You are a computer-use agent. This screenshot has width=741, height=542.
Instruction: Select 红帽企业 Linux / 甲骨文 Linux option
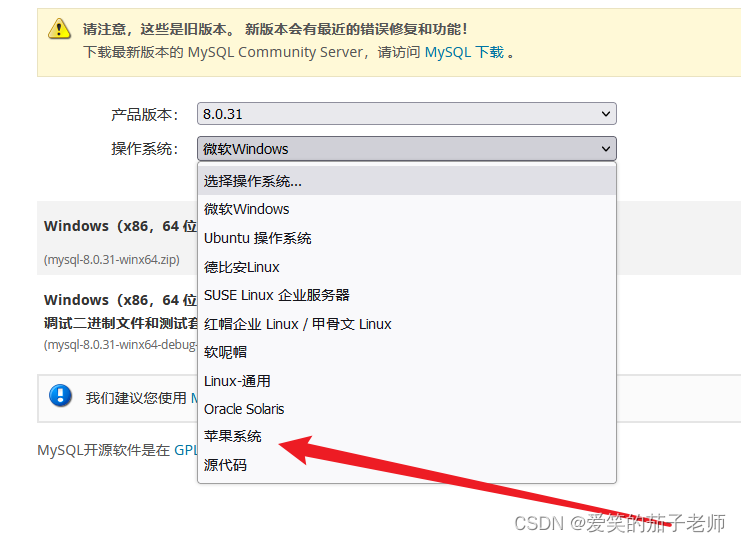click(406, 324)
